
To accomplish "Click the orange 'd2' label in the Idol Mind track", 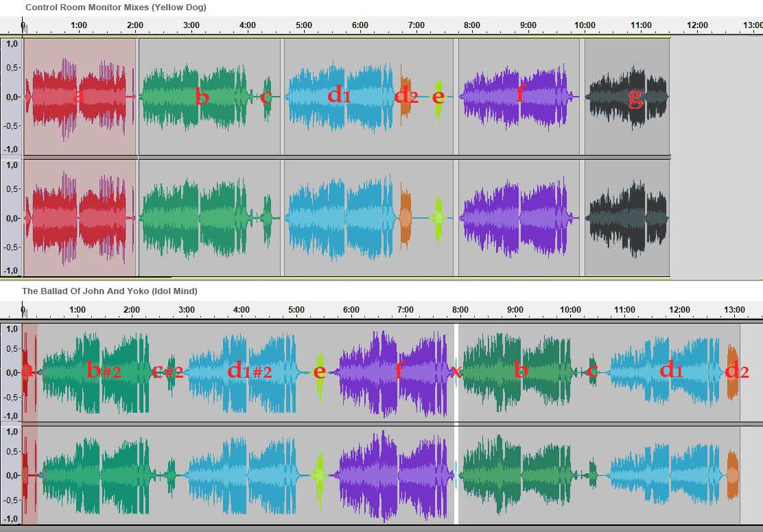I will click(736, 371).
